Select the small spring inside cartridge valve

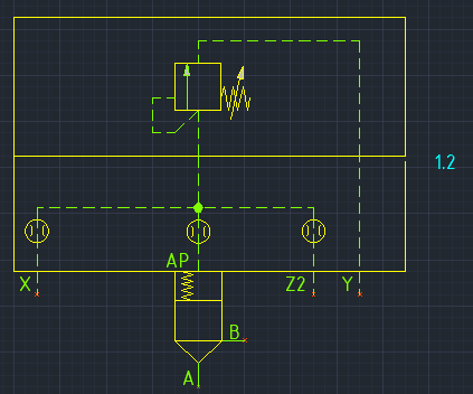point(187,286)
